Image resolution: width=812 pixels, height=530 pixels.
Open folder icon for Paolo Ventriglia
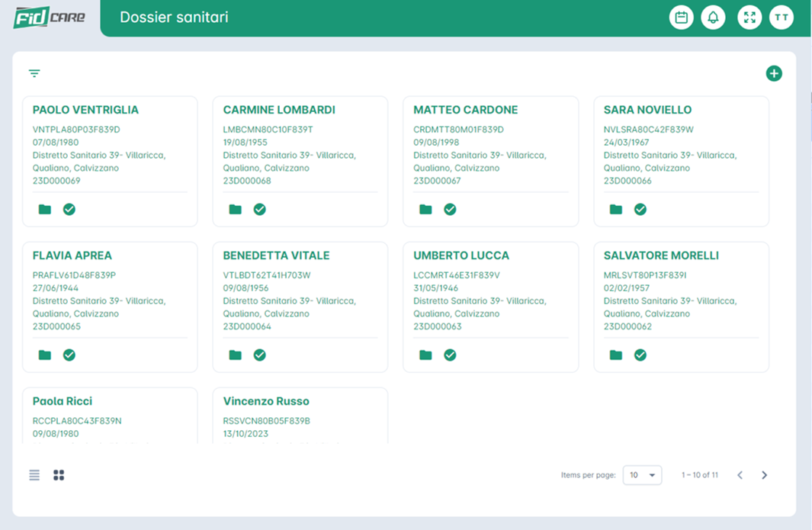click(x=45, y=209)
